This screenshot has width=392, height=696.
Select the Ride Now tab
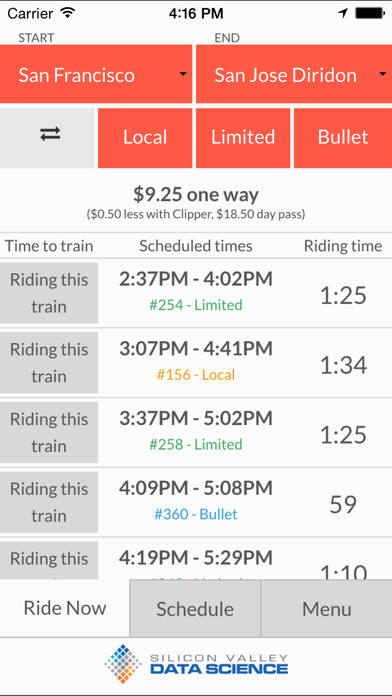pos(65,609)
